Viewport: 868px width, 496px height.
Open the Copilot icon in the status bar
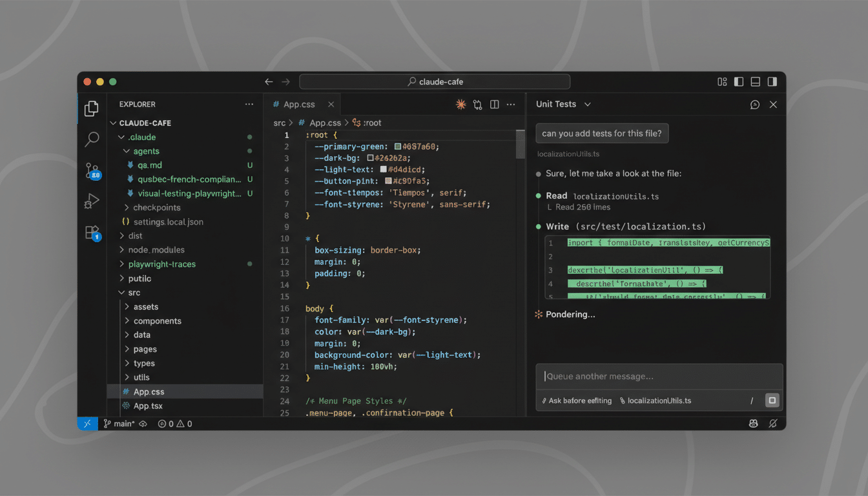pyautogui.click(x=754, y=423)
